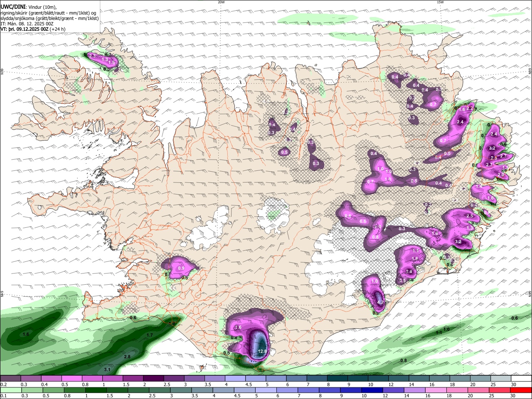Select the dark teal 8–9 snow legend swatch
The height and width of the screenshot is (399, 532).
tap(337, 379)
